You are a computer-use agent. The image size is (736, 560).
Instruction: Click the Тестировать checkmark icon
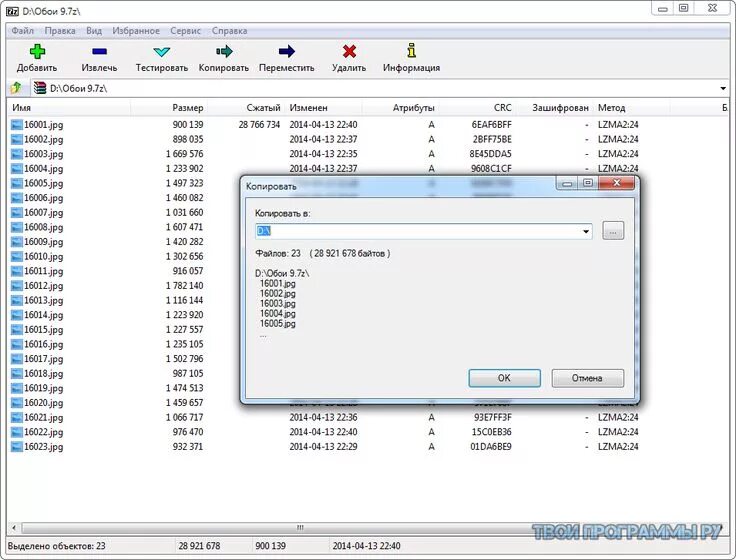(x=162, y=52)
